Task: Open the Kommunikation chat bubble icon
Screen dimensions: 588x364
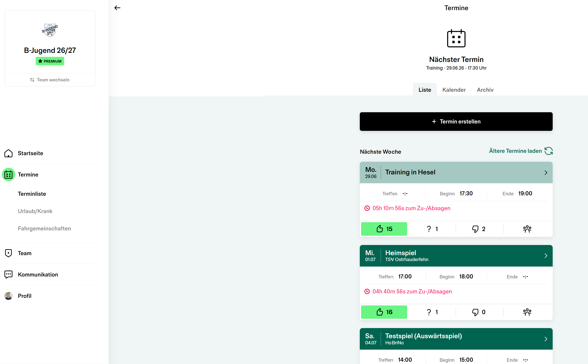Action: tap(8, 274)
